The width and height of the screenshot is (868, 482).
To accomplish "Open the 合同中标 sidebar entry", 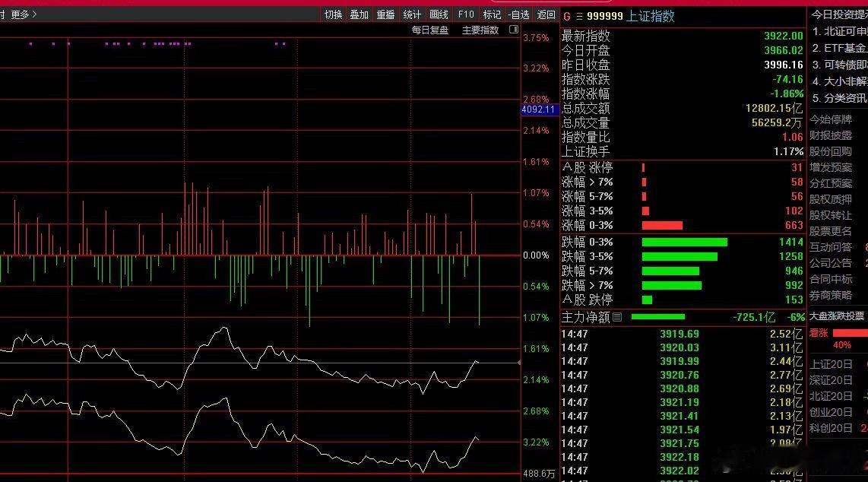I will coord(830,279).
